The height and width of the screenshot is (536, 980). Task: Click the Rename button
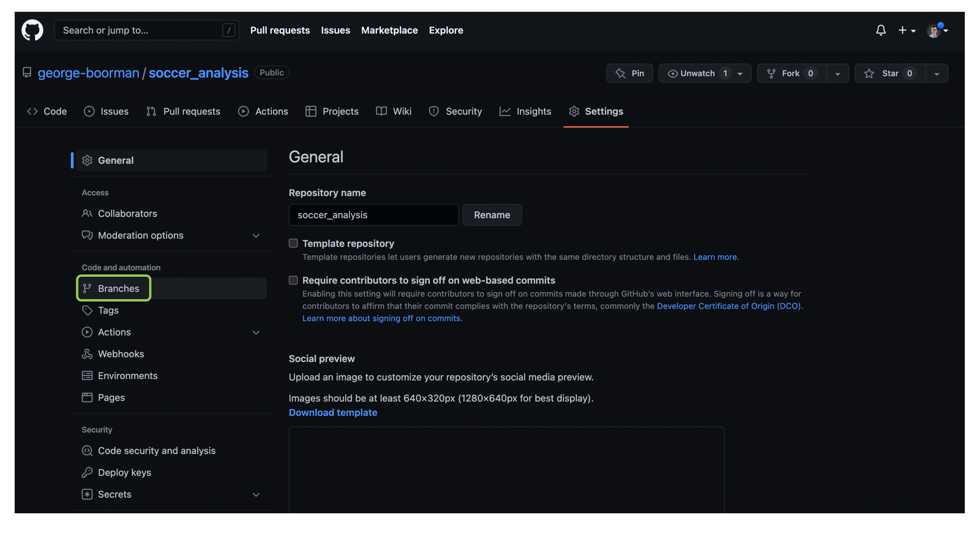(x=492, y=215)
